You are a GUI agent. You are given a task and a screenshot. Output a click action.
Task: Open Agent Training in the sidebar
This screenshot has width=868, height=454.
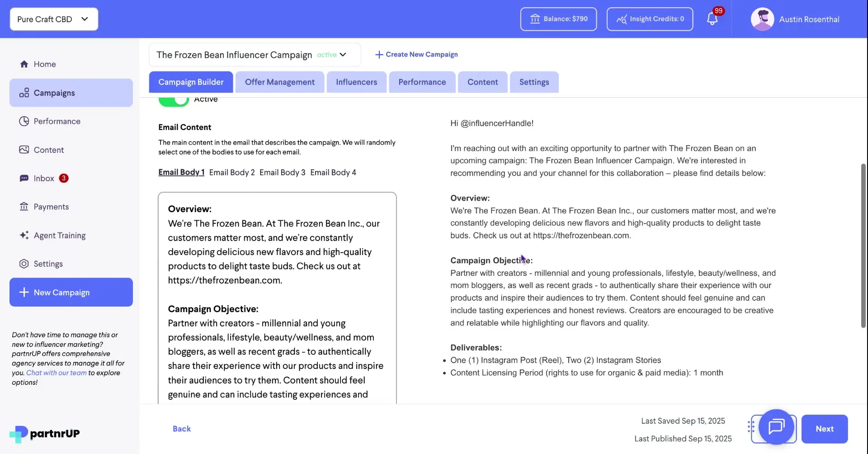pos(59,235)
